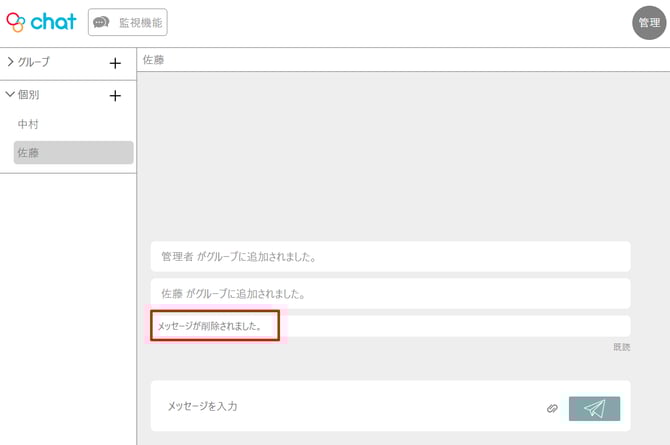
Task: Attach a file using the link icon
Action: coord(552,408)
